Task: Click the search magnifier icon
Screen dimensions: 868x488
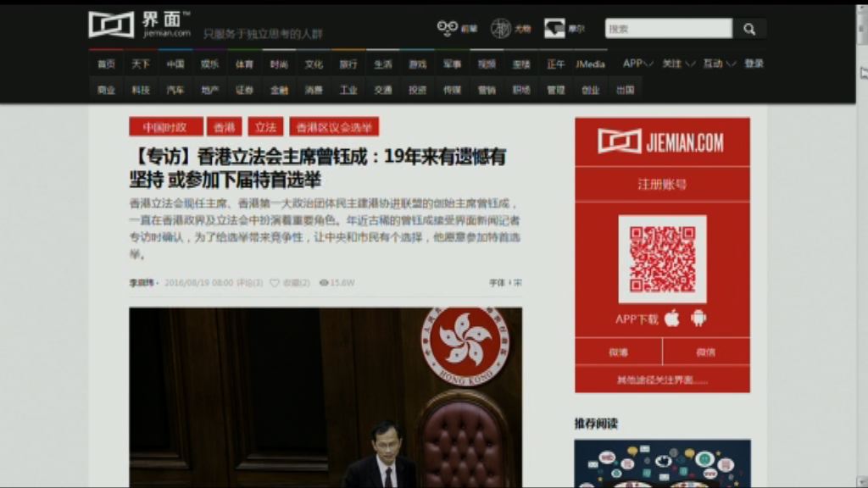Action: 749,28
